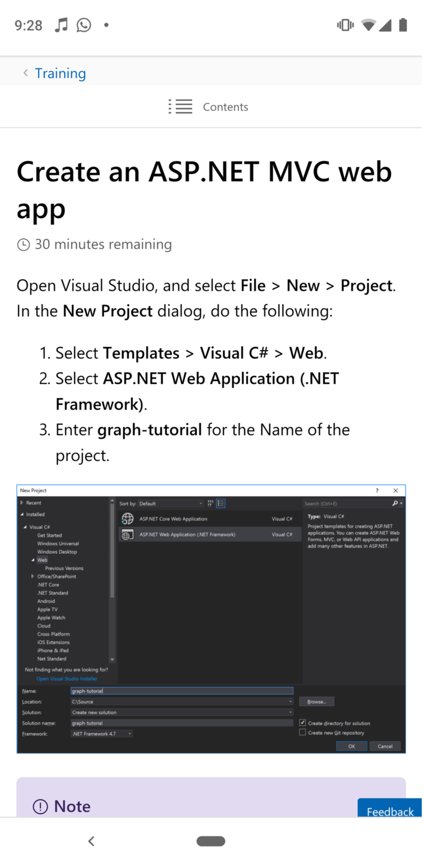Click the help question mark in the dialog

pyautogui.click(x=377, y=490)
